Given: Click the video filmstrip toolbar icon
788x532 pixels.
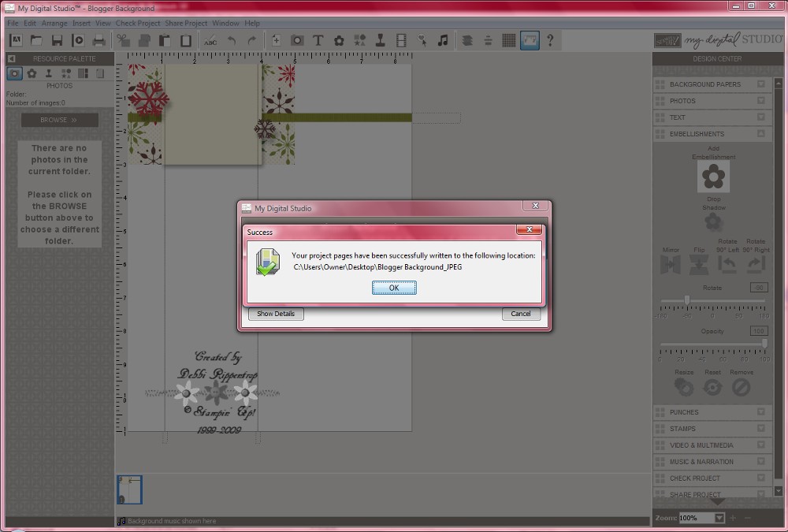Looking at the screenshot, I should click(401, 40).
